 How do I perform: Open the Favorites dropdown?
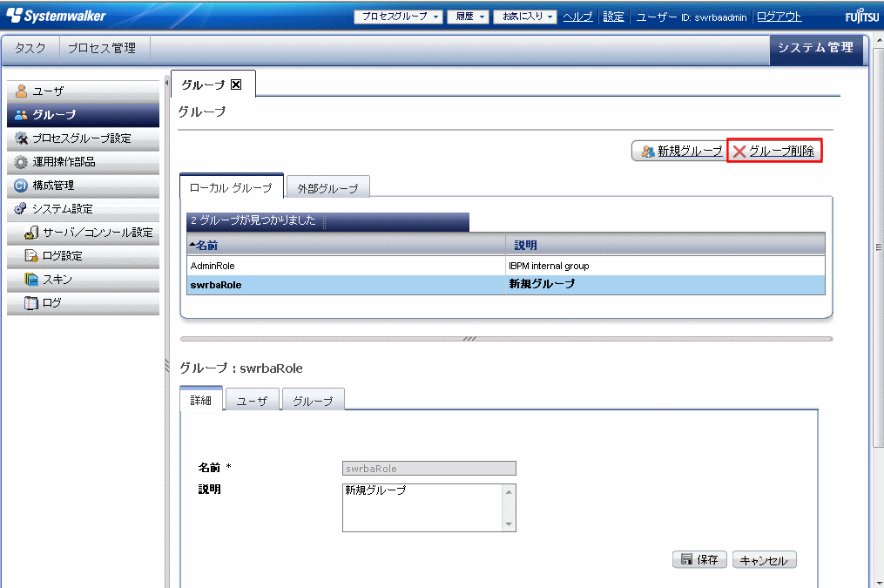(524, 17)
